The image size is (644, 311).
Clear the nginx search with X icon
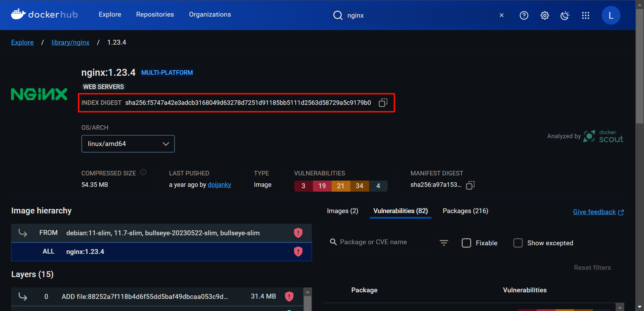[501, 15]
